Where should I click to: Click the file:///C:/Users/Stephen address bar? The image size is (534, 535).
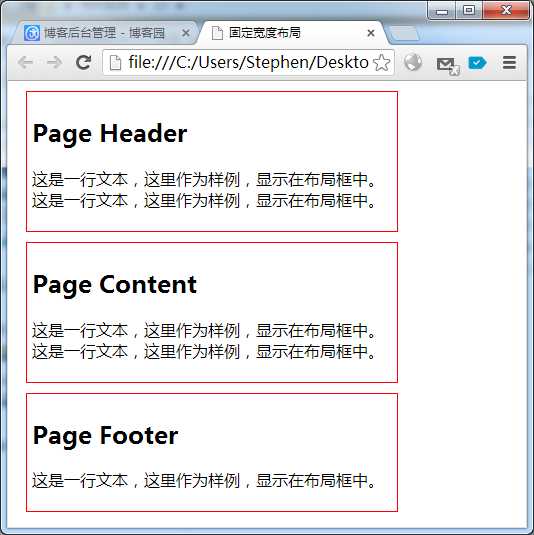(x=248, y=62)
